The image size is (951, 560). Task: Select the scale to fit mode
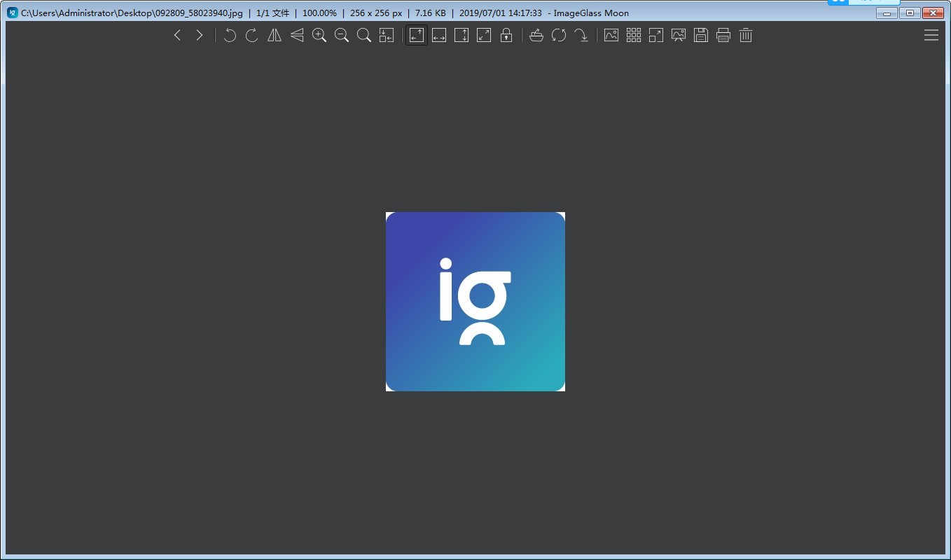pyautogui.click(x=484, y=35)
